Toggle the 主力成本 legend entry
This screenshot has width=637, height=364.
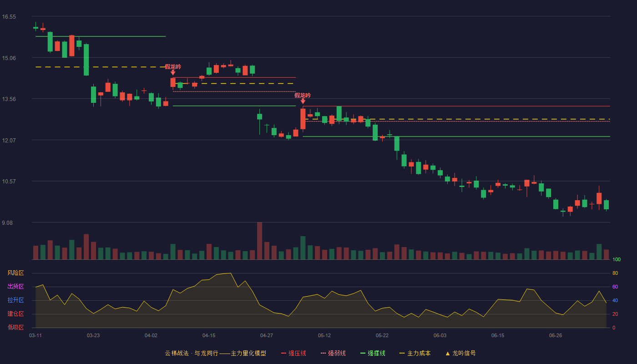415,353
